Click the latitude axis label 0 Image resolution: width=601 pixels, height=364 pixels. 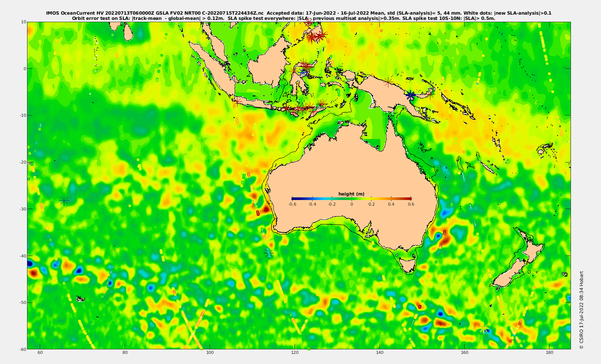[x=25, y=69]
